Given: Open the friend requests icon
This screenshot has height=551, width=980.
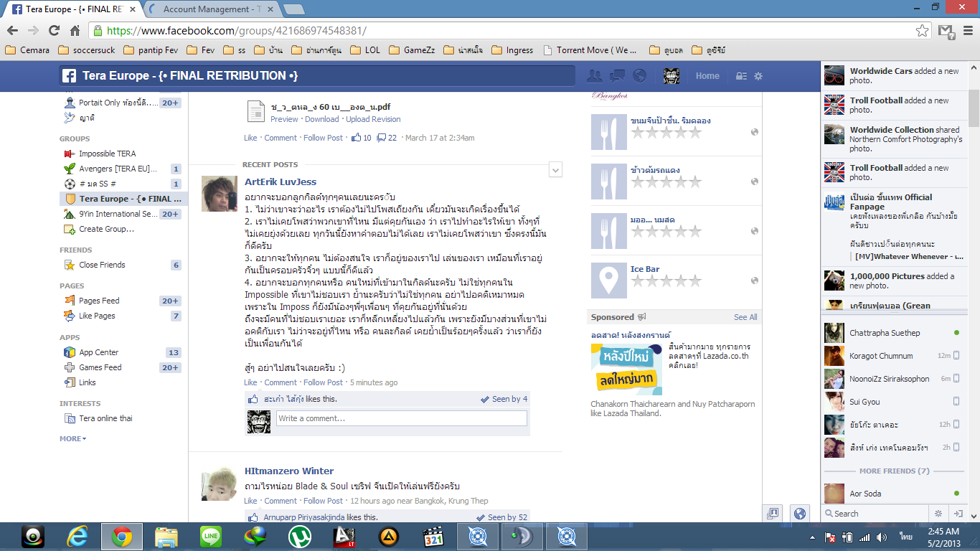Looking at the screenshot, I should coord(595,76).
